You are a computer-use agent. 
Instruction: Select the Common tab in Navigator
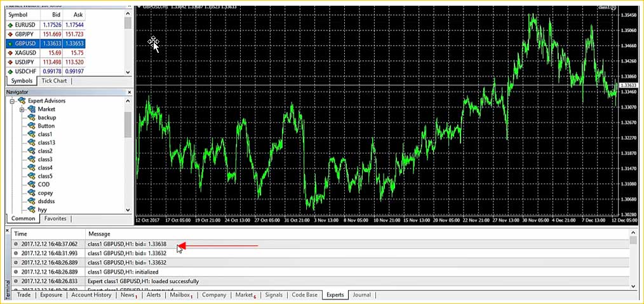point(23,218)
